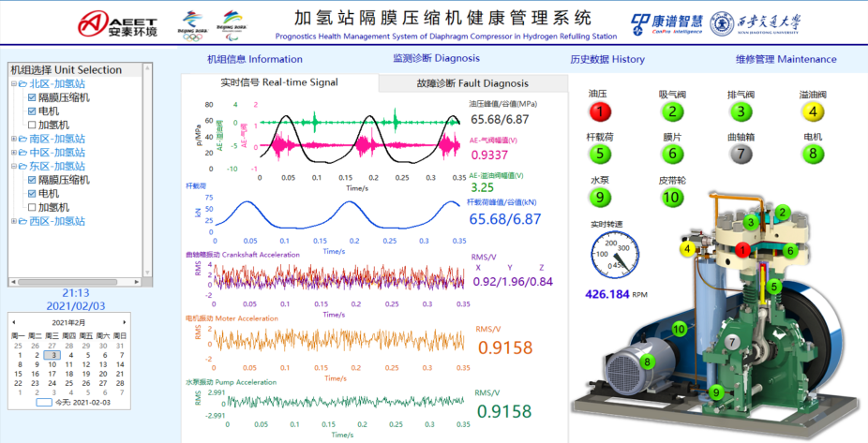Click the 水泵 status indicator under its label

[x=601, y=197]
